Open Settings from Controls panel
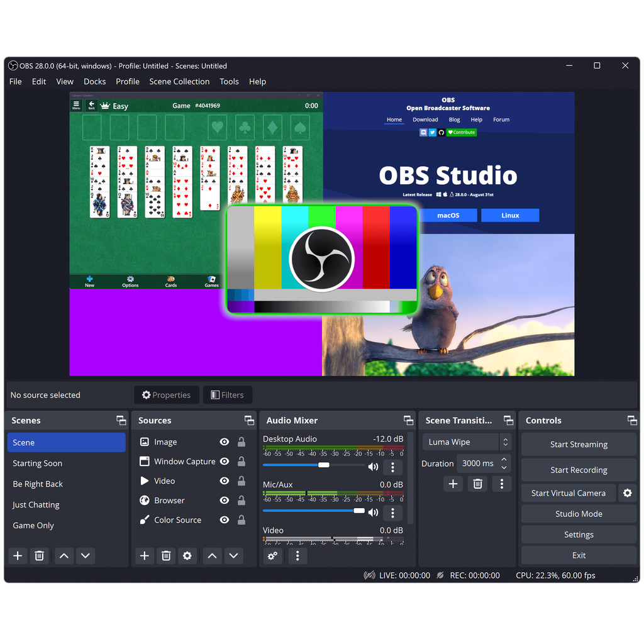This screenshot has width=644, height=644. (x=579, y=535)
